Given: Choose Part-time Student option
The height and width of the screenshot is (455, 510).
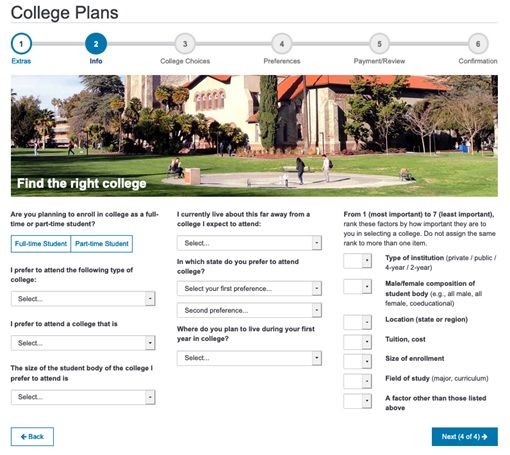Looking at the screenshot, I should coord(102,244).
